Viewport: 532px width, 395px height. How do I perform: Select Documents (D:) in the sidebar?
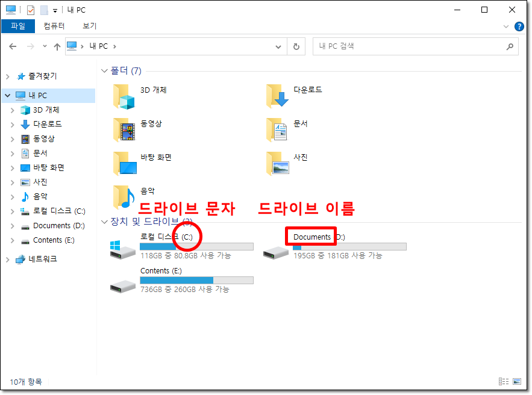tap(58, 225)
